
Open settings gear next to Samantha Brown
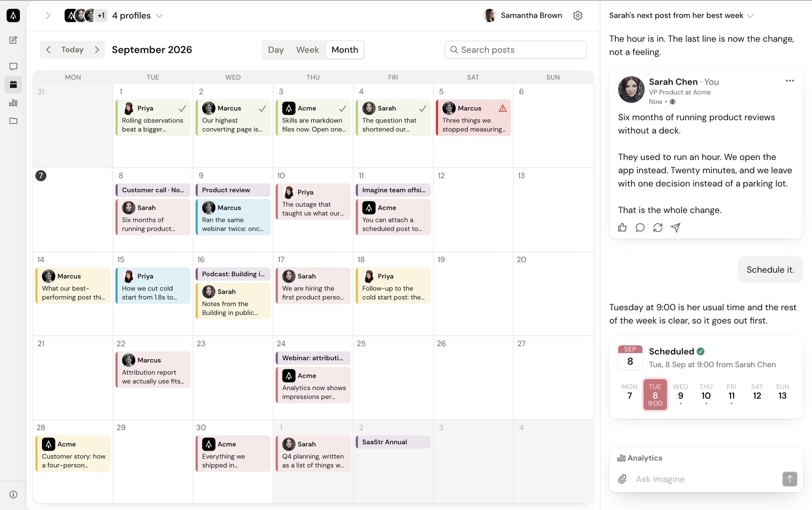pyautogui.click(x=578, y=15)
